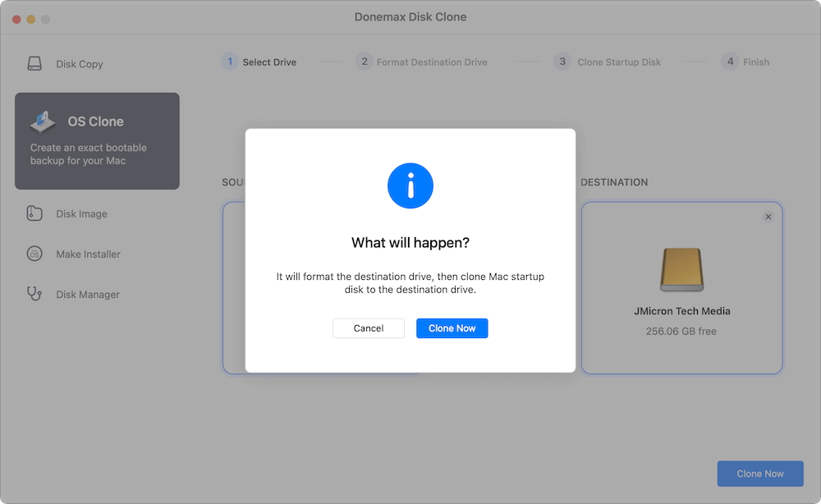Open Disk Image sidebar label
The image size is (821, 504).
click(81, 213)
